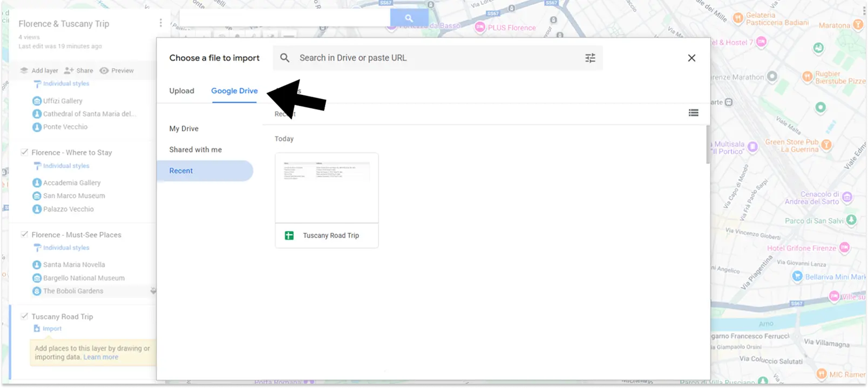Toggle the Tuscany Road Trip layer checkbox

(x=24, y=316)
